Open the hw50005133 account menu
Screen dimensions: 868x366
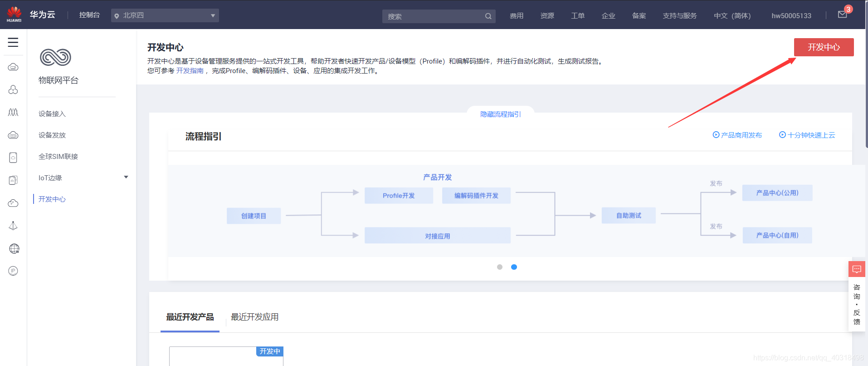tap(791, 16)
